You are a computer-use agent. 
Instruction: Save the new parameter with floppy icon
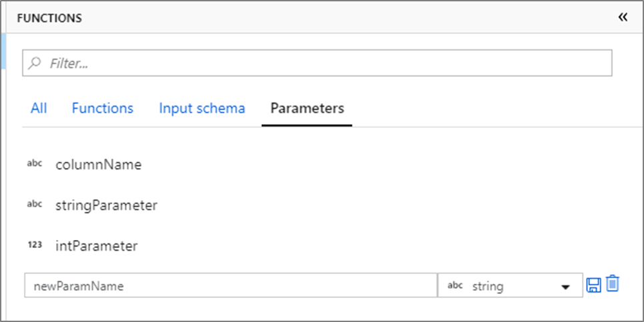point(593,285)
